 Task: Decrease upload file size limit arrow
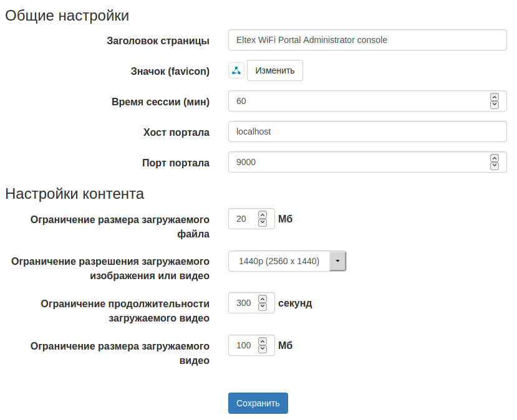[263, 222]
